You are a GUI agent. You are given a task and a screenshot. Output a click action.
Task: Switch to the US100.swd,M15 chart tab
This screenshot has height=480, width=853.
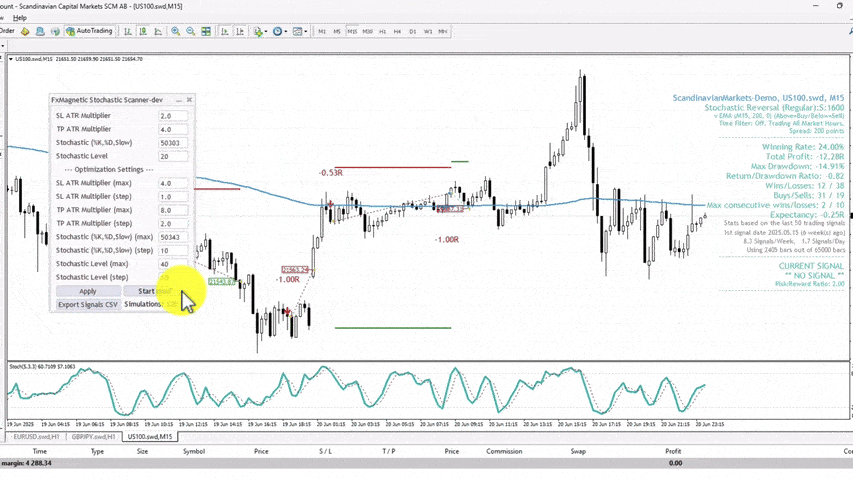pos(150,436)
